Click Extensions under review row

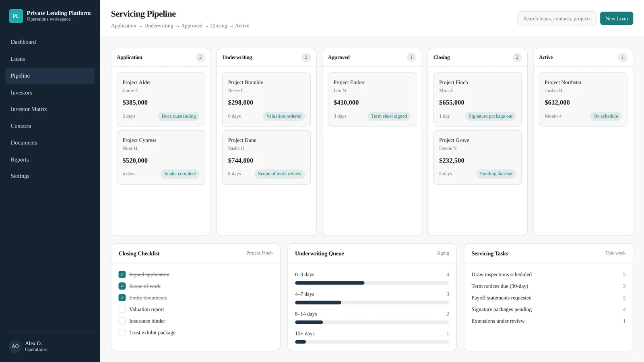[548, 321]
